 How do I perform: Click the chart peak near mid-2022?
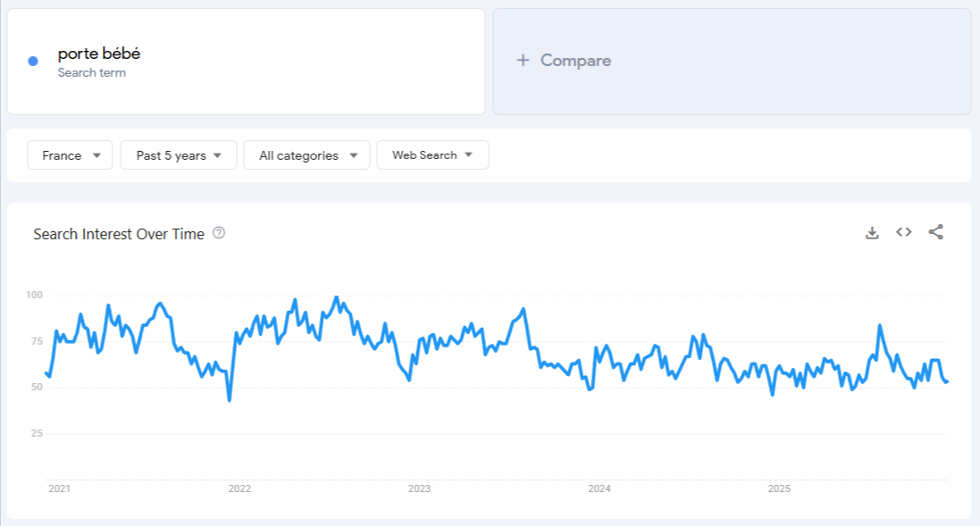point(336,295)
